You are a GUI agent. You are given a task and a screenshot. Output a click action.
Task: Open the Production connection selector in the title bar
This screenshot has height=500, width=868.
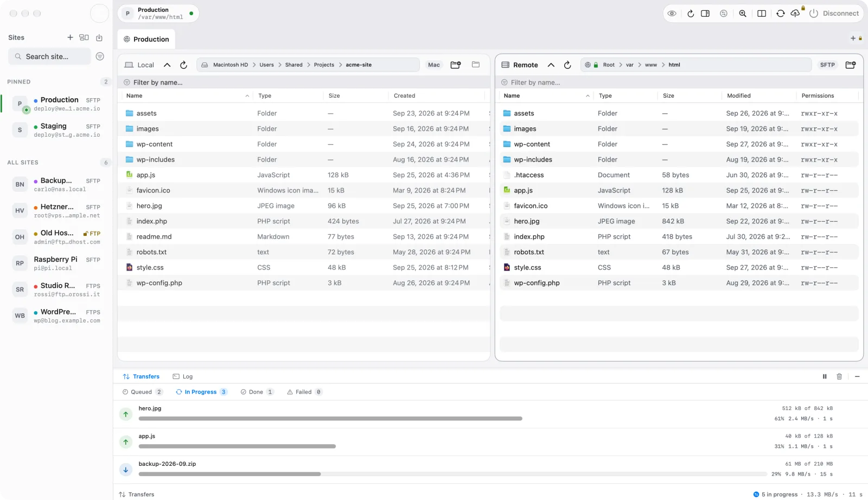[x=158, y=14]
